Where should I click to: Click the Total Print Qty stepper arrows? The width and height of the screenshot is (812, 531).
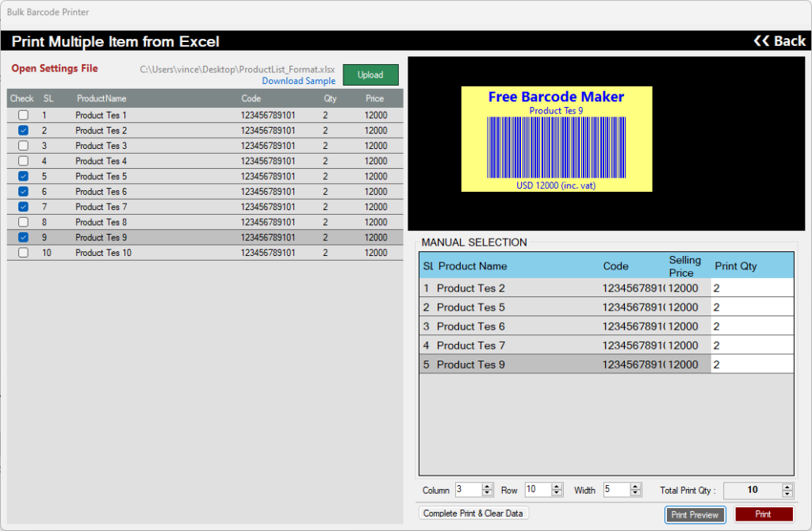coord(787,490)
